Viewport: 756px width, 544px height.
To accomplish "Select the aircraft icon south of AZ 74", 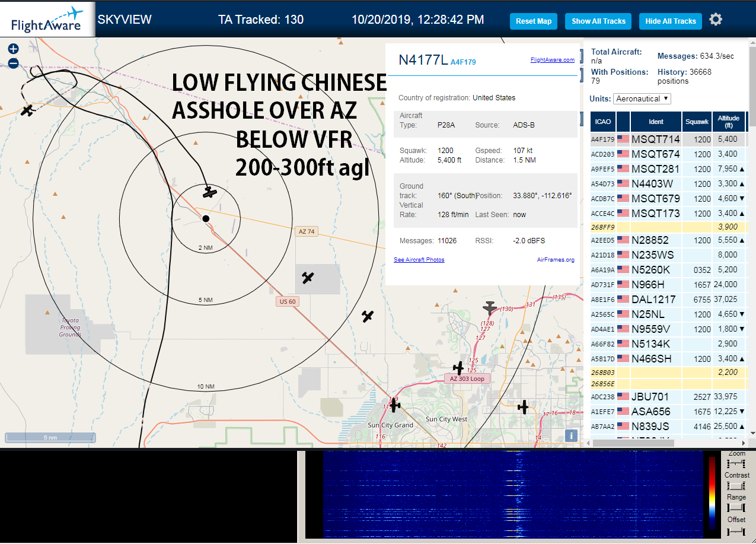I will (x=307, y=277).
